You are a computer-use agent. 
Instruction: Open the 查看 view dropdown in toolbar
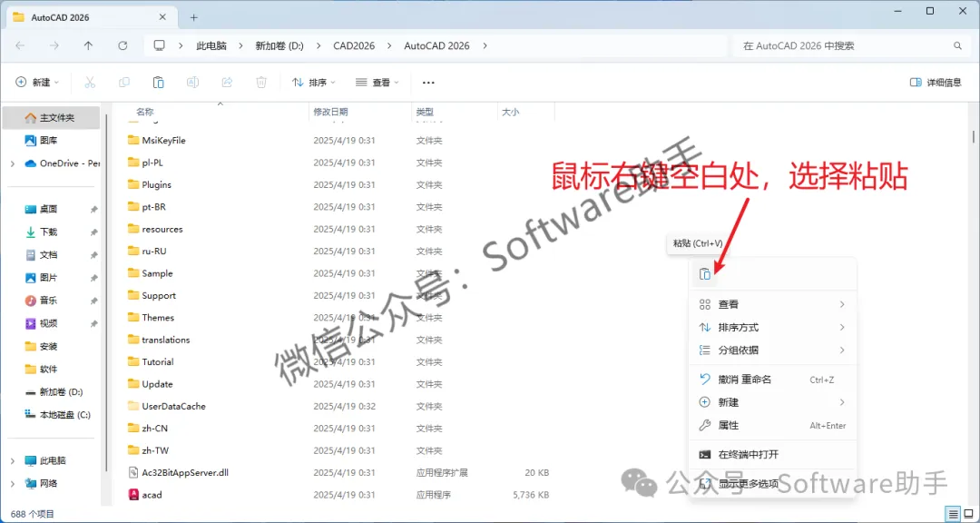377,82
